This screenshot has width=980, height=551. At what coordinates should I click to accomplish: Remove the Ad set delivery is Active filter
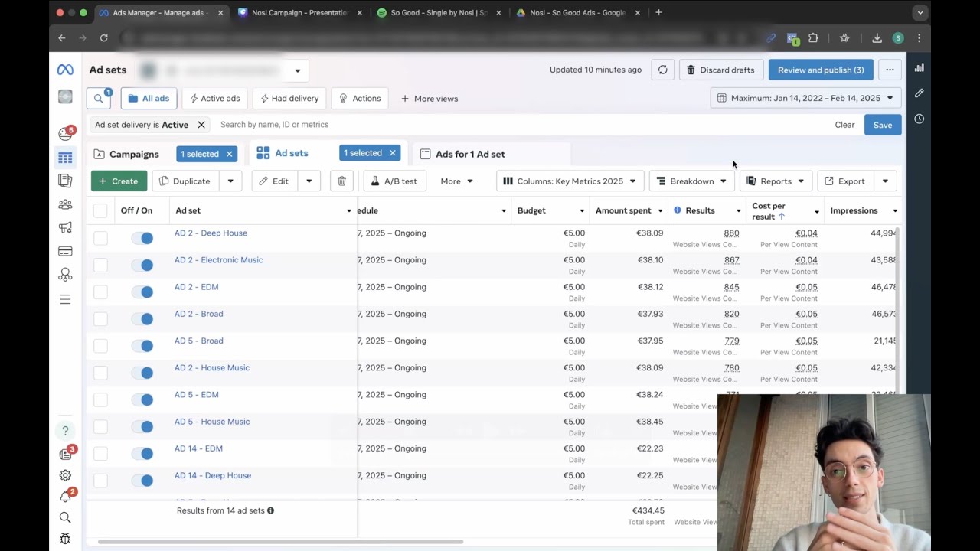click(x=201, y=125)
